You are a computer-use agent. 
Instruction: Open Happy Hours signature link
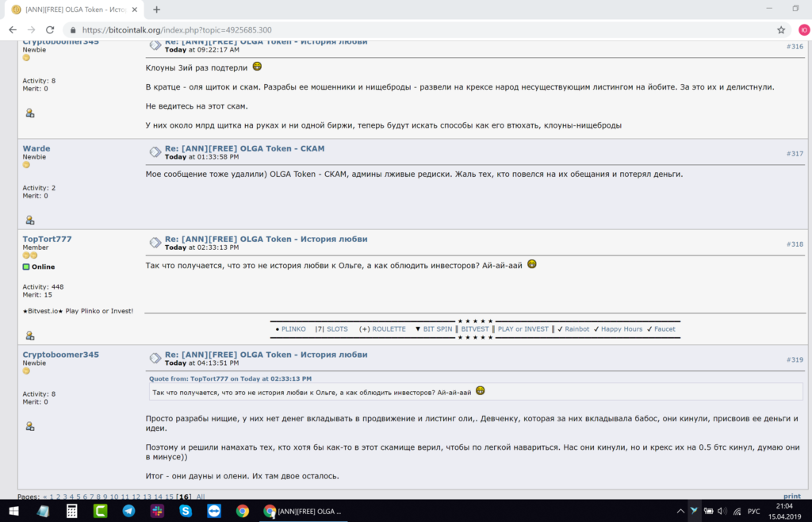coord(622,329)
